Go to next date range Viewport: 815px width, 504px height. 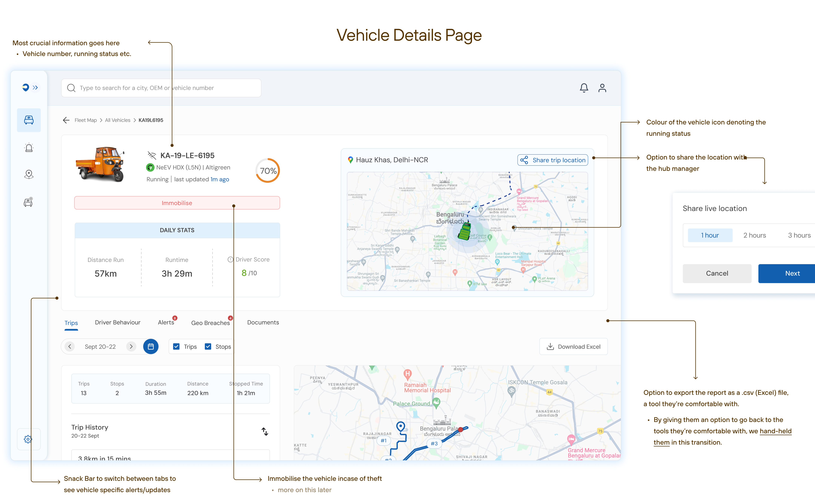coord(131,347)
